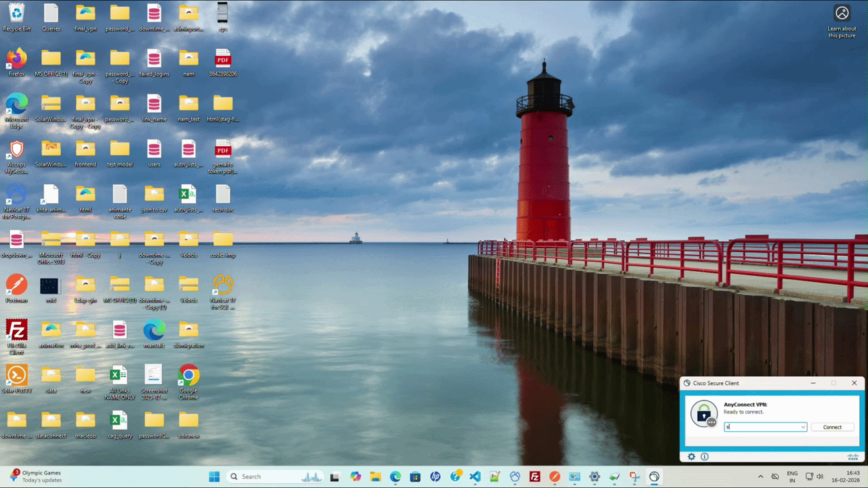Open the Olympic Games news widget

37,476
